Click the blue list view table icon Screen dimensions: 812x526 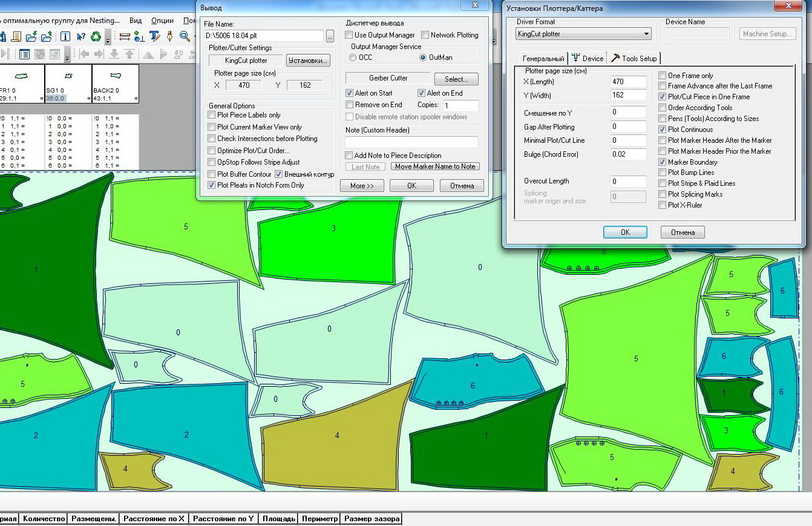click(24, 54)
